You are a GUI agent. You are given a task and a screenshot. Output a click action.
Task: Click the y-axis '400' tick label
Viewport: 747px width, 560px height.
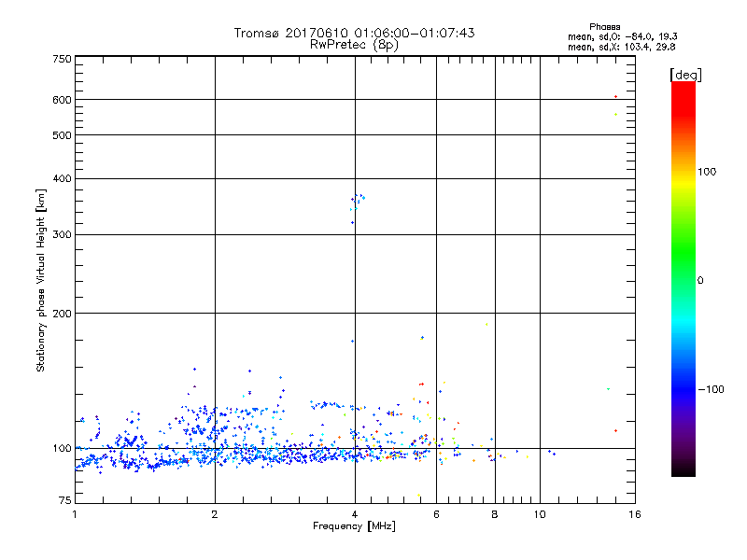(x=62, y=178)
